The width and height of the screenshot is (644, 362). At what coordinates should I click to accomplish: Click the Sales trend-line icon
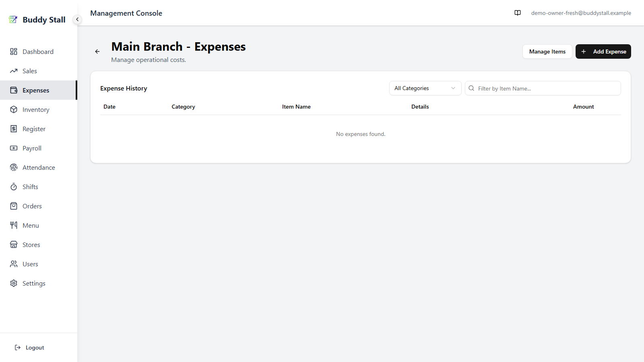[x=14, y=71]
